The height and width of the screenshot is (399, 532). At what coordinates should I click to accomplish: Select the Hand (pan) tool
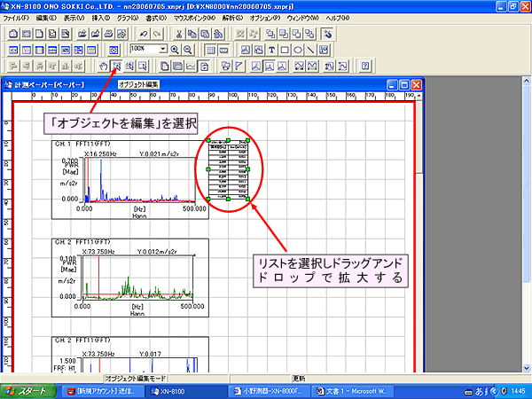click(x=103, y=66)
